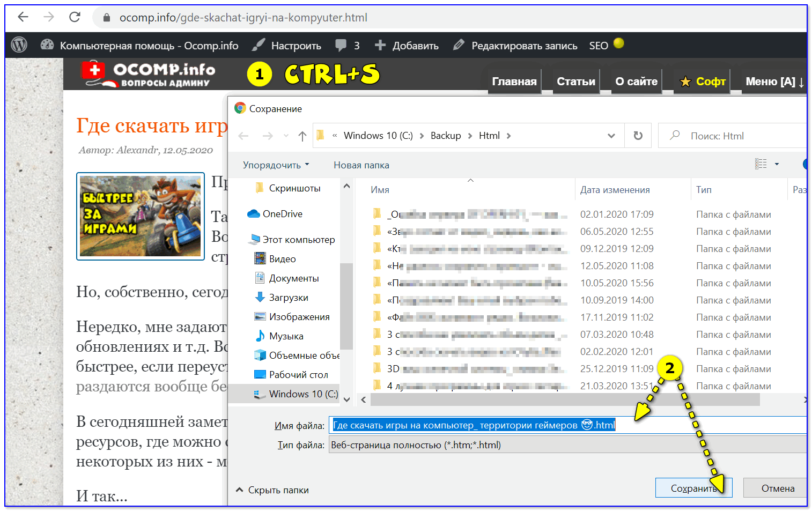The height and width of the screenshot is (511, 812).
Task: Open the Главная site tab
Action: pos(514,82)
